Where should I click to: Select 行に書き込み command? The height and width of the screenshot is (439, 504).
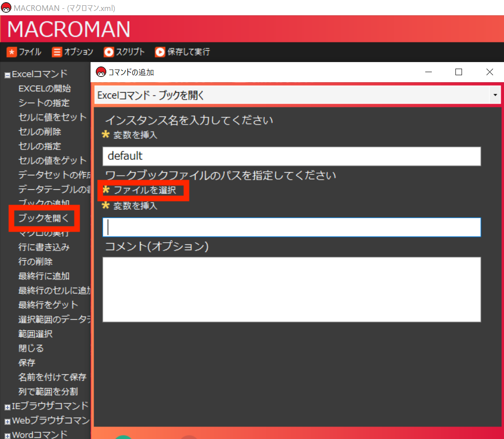(44, 247)
